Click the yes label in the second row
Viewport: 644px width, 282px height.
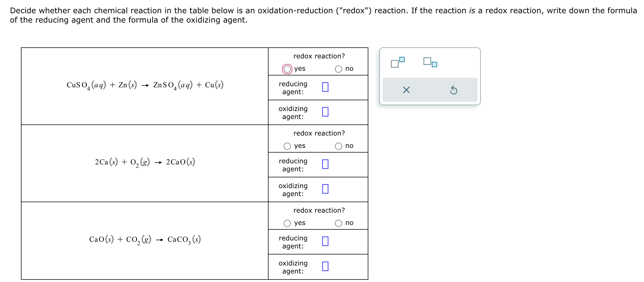click(299, 146)
